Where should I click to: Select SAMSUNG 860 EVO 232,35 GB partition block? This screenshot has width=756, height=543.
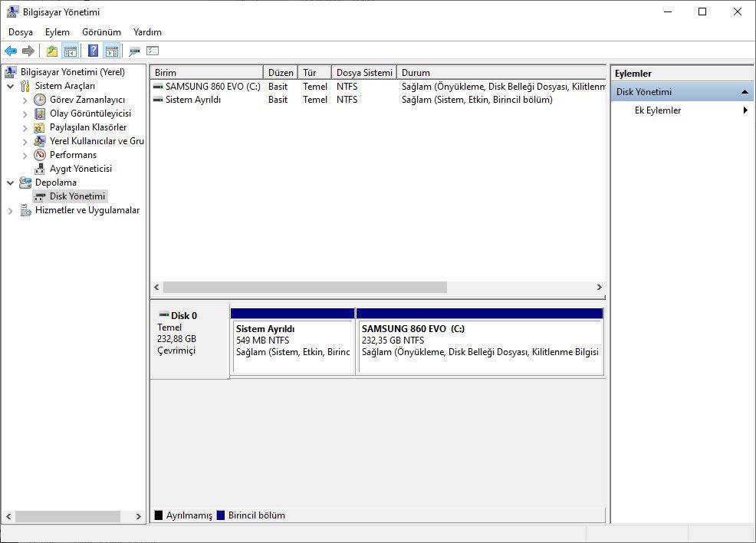(x=480, y=342)
